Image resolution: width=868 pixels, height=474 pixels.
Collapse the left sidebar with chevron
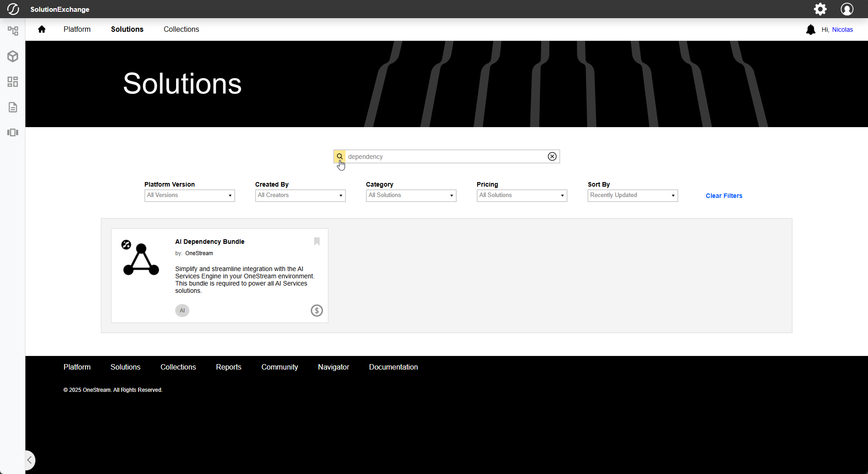click(x=30, y=460)
